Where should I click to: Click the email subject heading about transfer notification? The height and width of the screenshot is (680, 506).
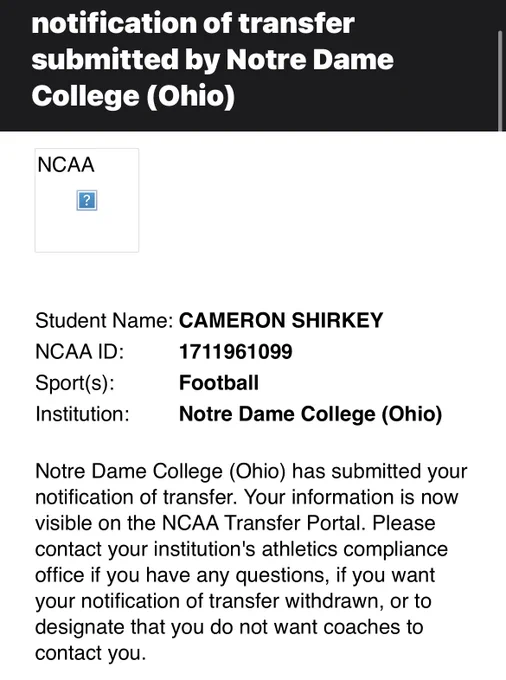tap(212, 59)
